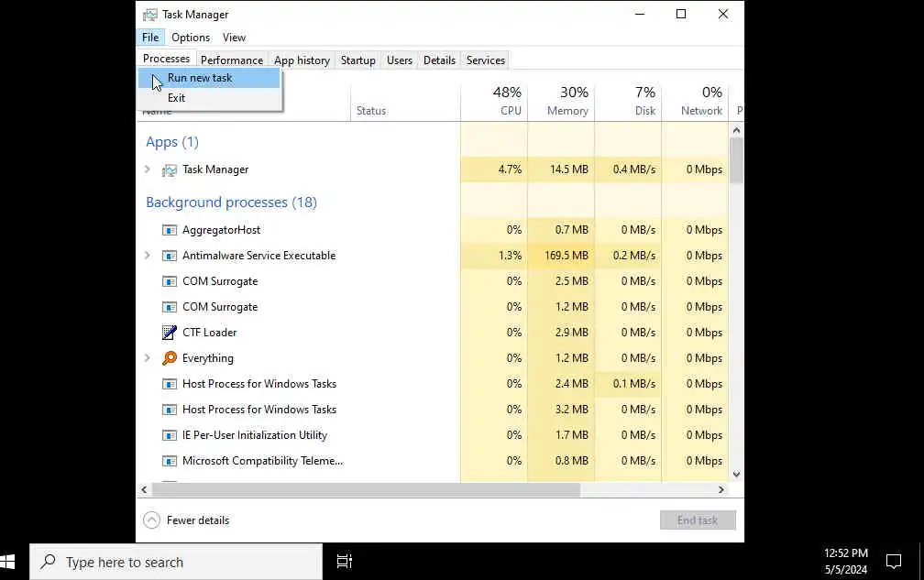924x580 pixels.
Task: Click the horizontal scrollbar thumb
Action: click(366, 490)
